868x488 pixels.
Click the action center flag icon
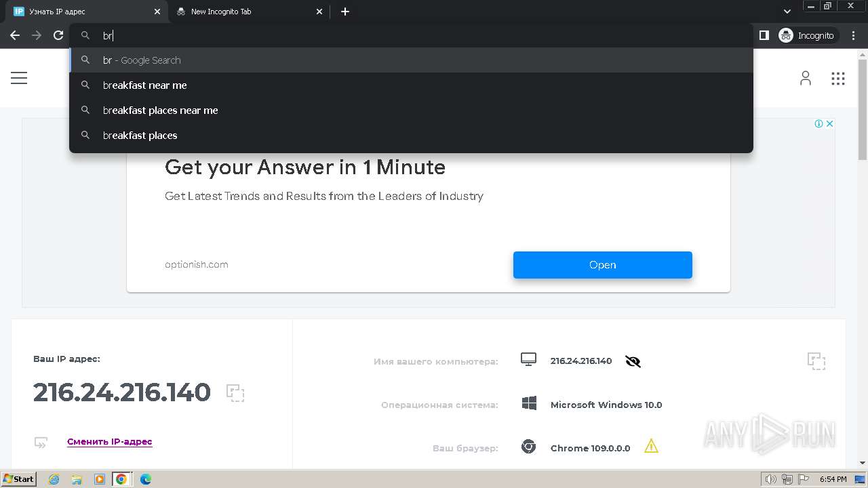point(802,479)
